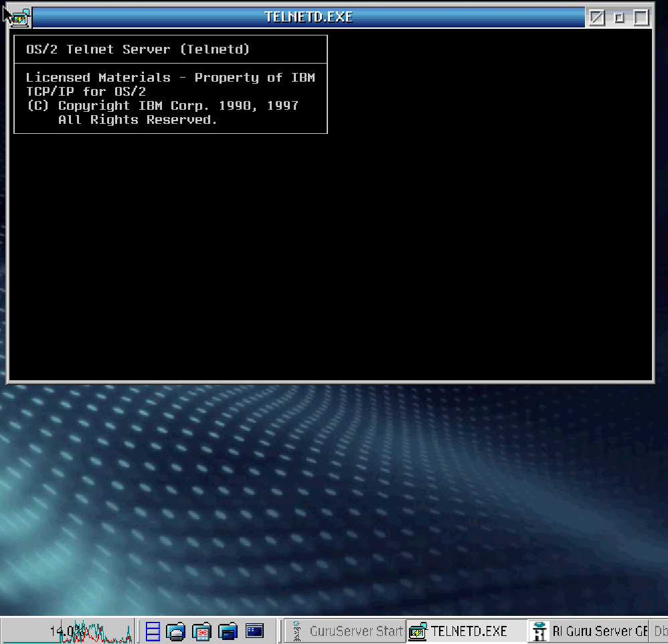Click the TELNETD.EXE title bar
Viewport: 668px width, 644px height.
point(309,17)
